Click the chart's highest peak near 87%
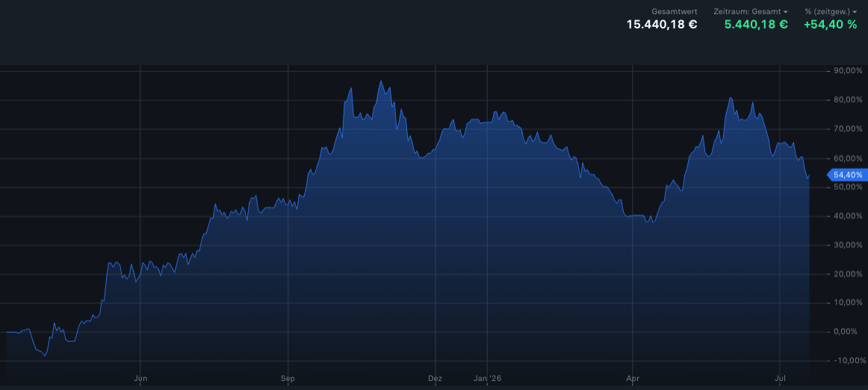 click(380, 81)
